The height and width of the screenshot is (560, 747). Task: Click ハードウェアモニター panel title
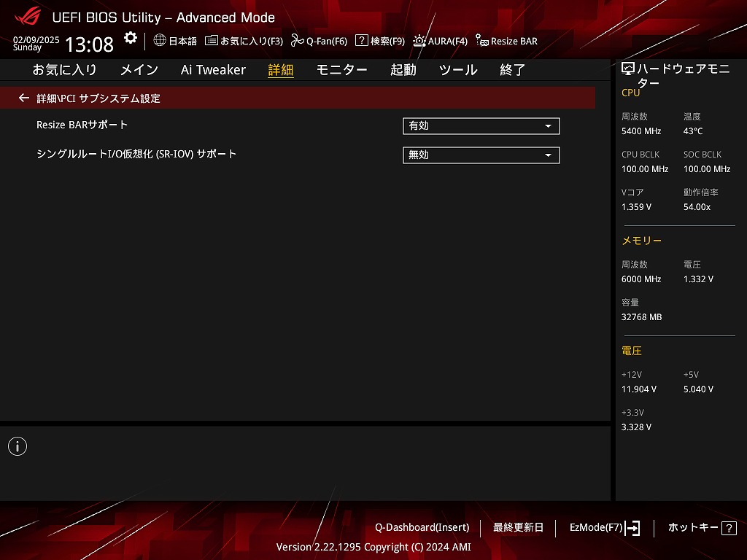pos(683,76)
